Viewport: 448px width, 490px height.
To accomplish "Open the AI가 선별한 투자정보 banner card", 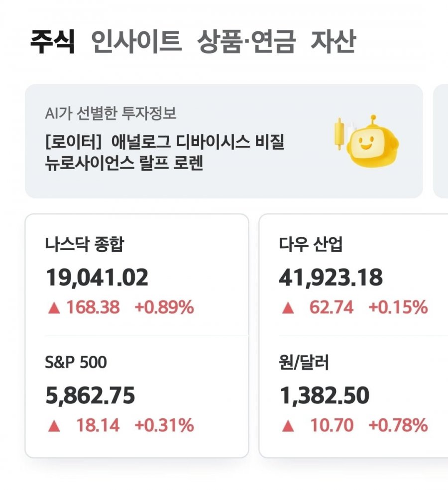I will pos(224,141).
